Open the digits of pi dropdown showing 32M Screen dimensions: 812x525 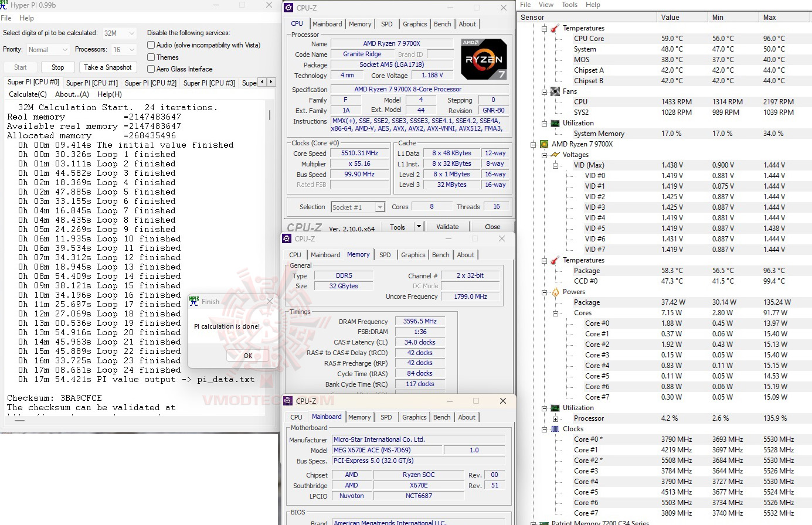click(120, 33)
